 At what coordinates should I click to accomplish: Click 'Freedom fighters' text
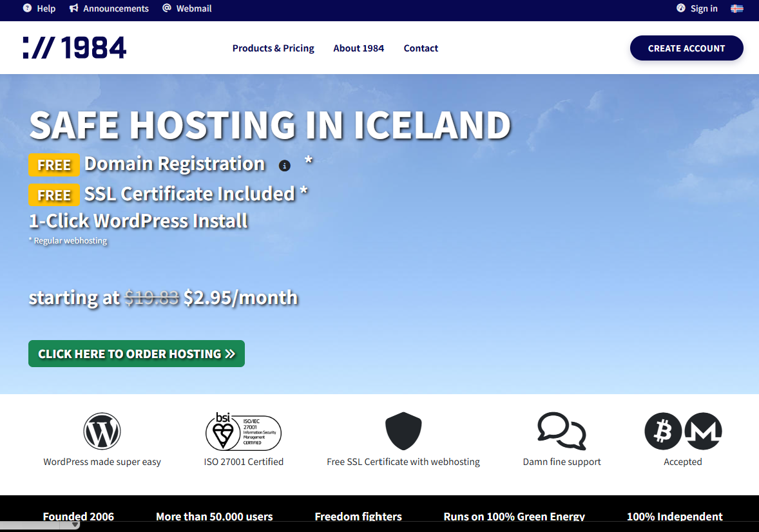[358, 517]
